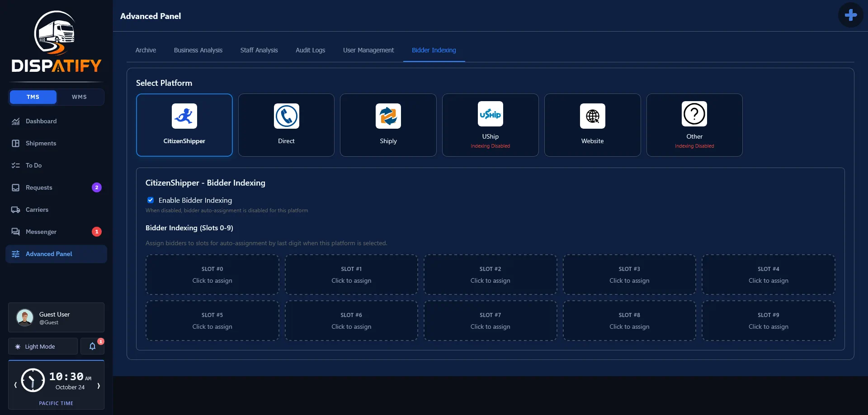Choose the Website globe platform icon

[x=593, y=116]
